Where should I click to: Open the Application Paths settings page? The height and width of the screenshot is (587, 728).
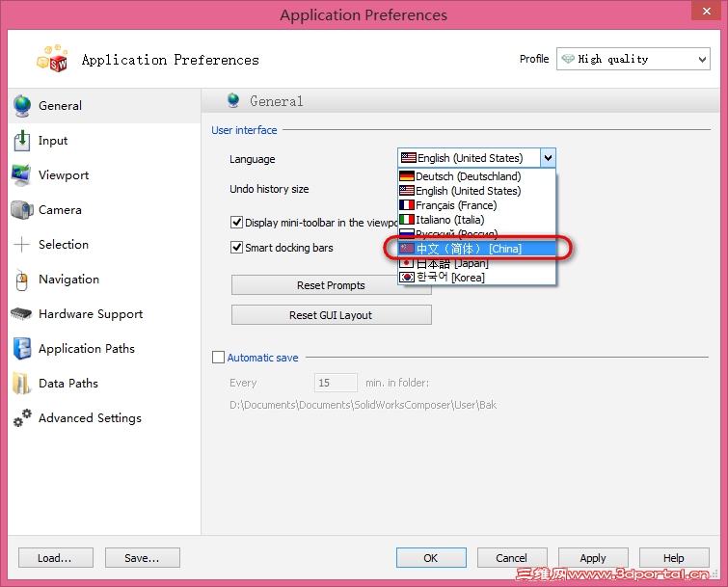(x=86, y=349)
